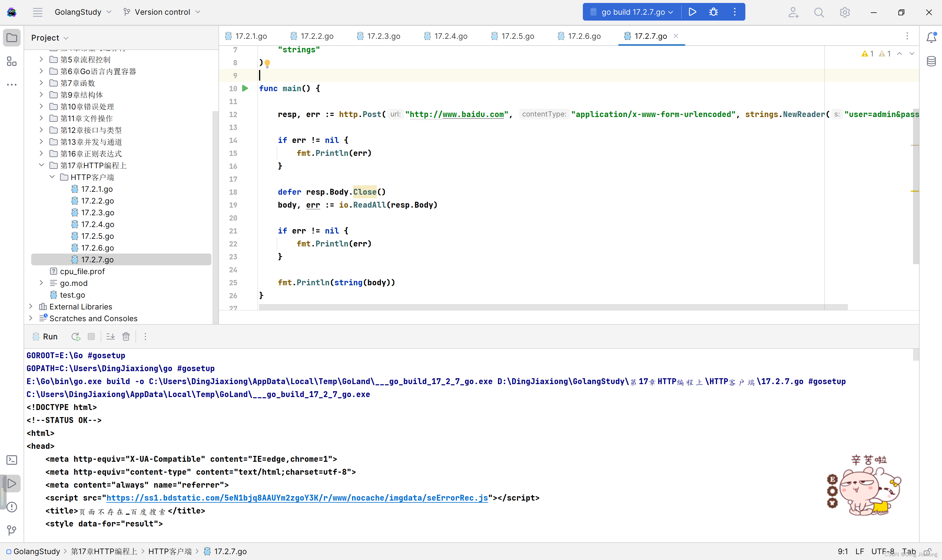Open the Notifications bell

(931, 37)
